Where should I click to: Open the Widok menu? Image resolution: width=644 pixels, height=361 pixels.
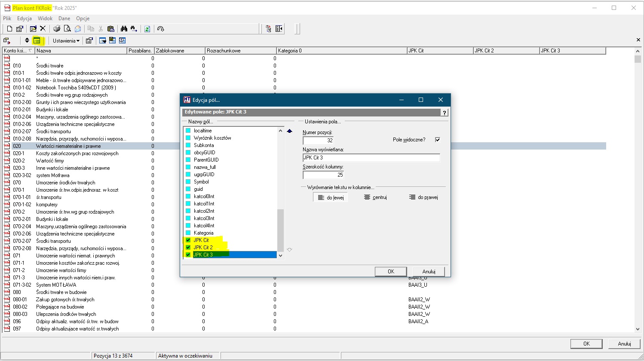[45, 18]
